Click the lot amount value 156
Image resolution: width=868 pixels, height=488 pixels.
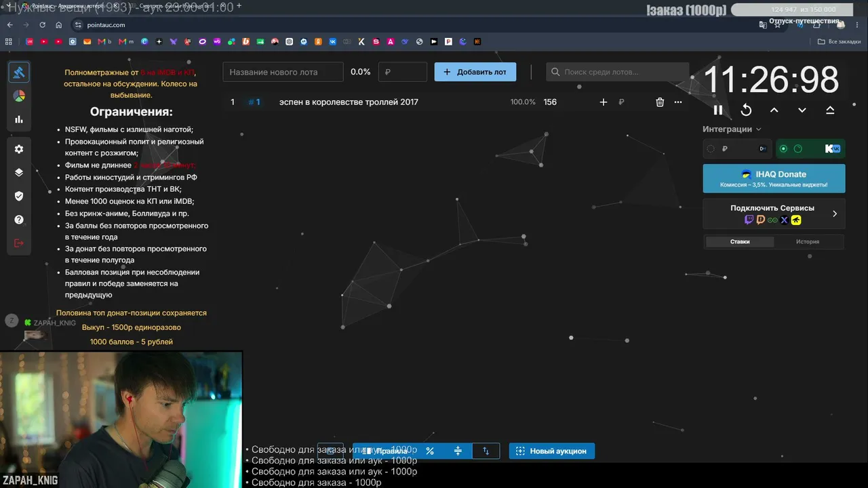[550, 102]
